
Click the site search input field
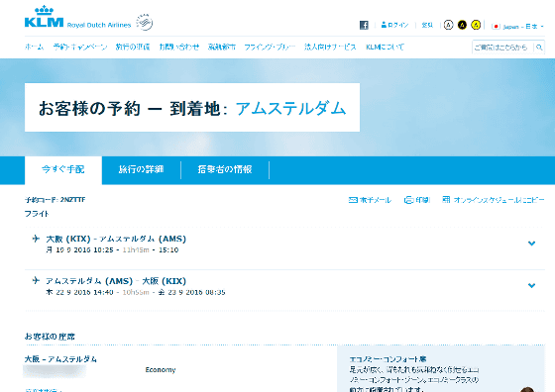pos(502,47)
